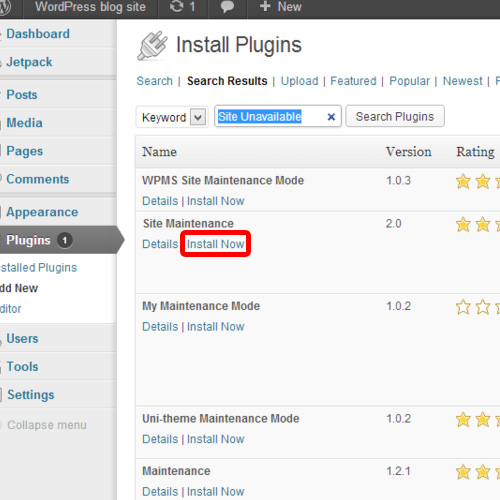
Task: Switch to the Popular tab
Action: 410,81
